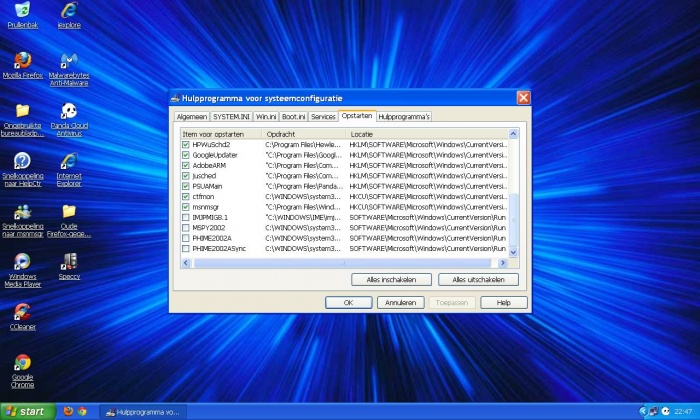Sort by the Locatie column header
Viewport: 700px width, 420px height.
427,134
